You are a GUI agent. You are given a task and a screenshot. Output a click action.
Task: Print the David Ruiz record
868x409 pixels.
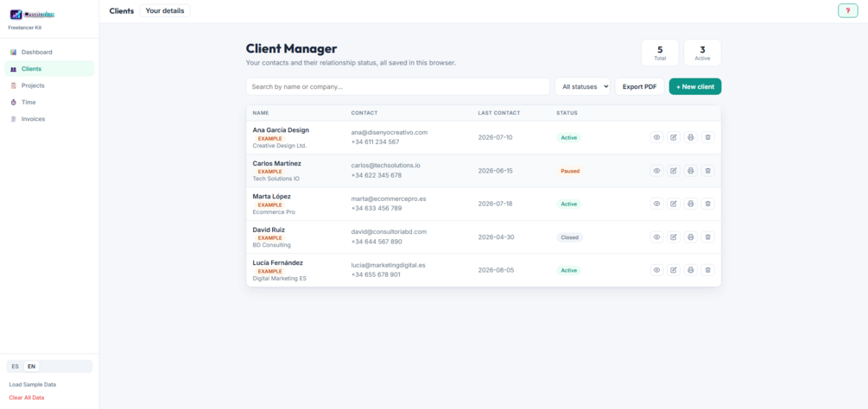tap(690, 237)
